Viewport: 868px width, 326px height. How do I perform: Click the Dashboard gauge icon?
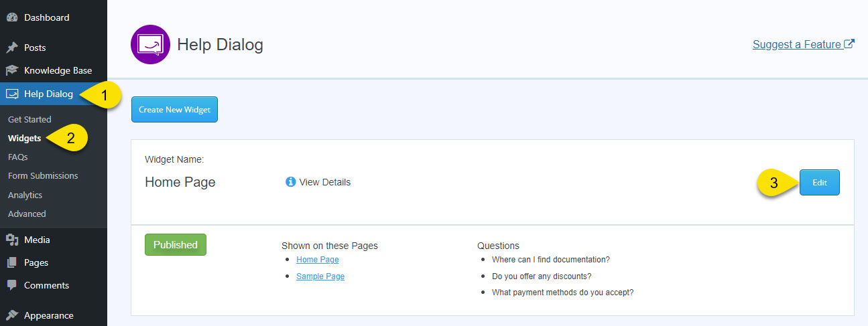click(12, 17)
